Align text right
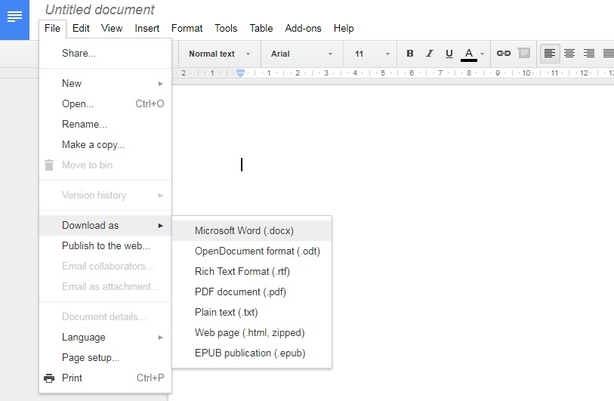Screen dimensions: 614x401 (589, 53)
